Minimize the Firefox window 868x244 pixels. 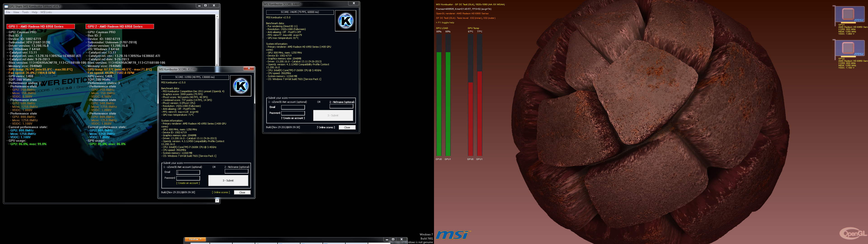pyautogui.click(x=387, y=239)
